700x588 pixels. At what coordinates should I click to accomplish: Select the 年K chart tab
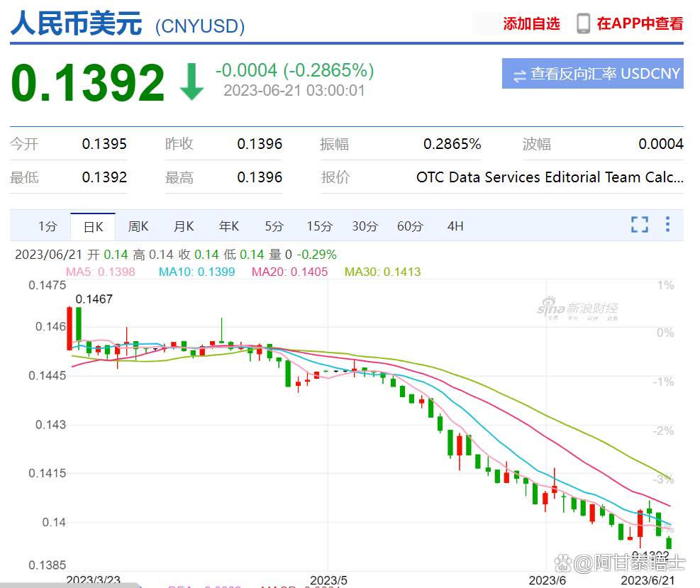click(x=229, y=226)
